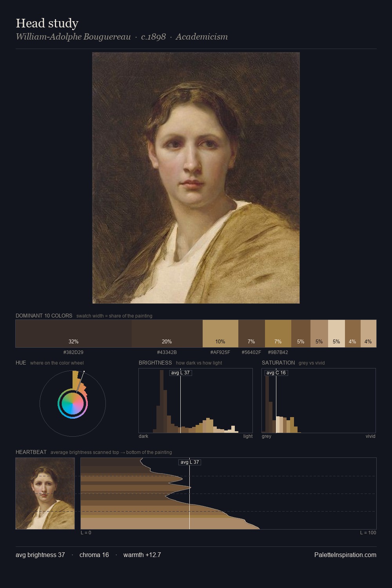
Task: Select the cream-colored 5% swatch
Action: [336, 334]
